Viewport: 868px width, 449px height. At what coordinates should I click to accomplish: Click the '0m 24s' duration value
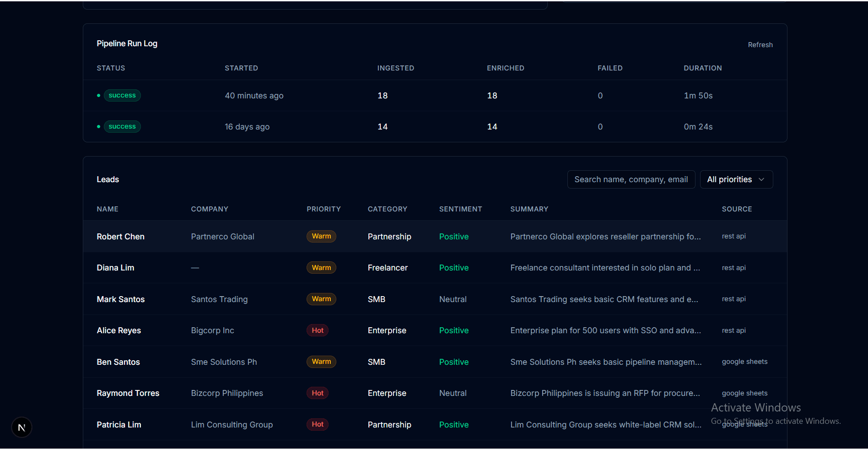click(x=698, y=127)
